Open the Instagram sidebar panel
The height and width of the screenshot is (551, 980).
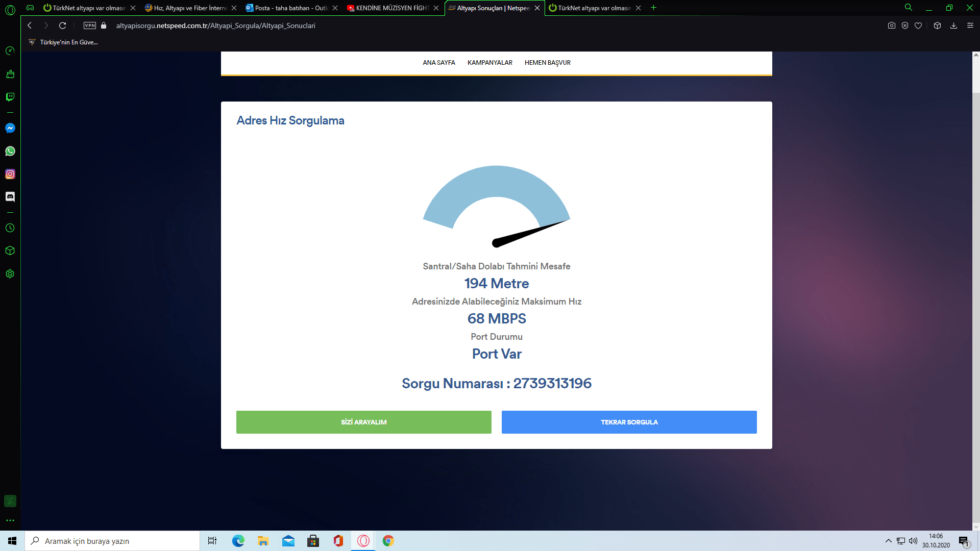coord(10,174)
